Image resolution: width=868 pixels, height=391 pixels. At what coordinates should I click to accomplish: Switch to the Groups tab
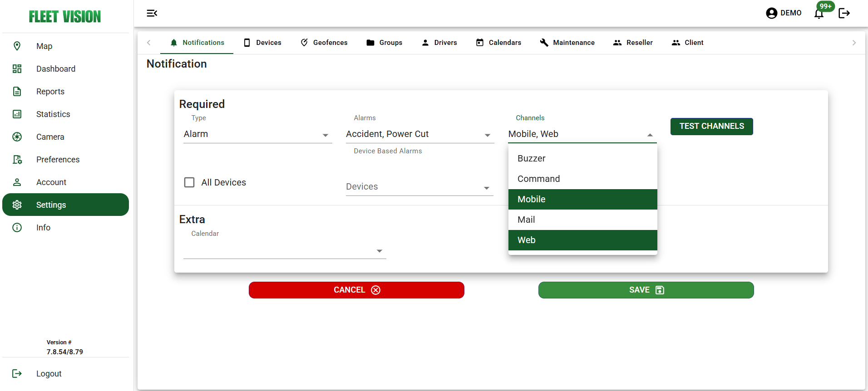click(x=384, y=43)
